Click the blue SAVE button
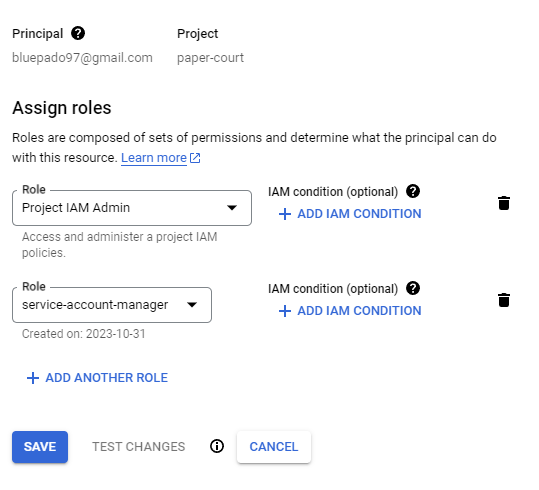Image resolution: width=539 pixels, height=490 pixels. [40, 447]
